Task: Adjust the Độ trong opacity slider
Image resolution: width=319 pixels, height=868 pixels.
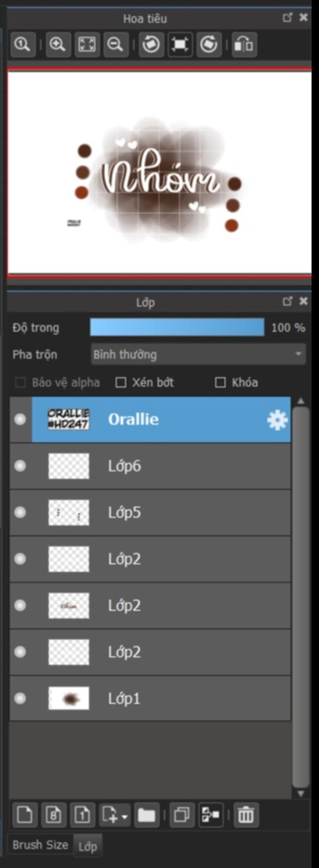Action: point(177,327)
